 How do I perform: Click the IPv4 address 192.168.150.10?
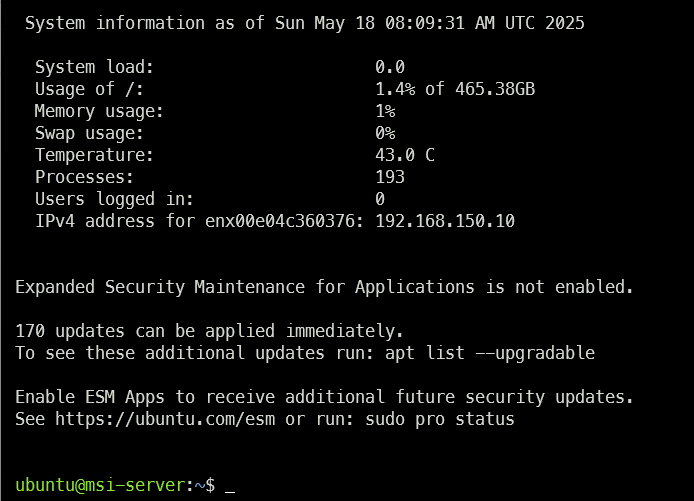(x=445, y=221)
